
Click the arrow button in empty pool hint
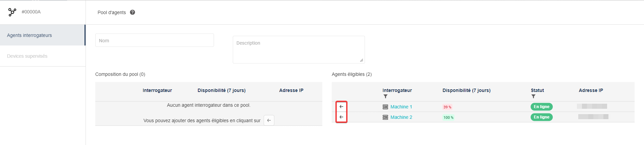coord(269,120)
